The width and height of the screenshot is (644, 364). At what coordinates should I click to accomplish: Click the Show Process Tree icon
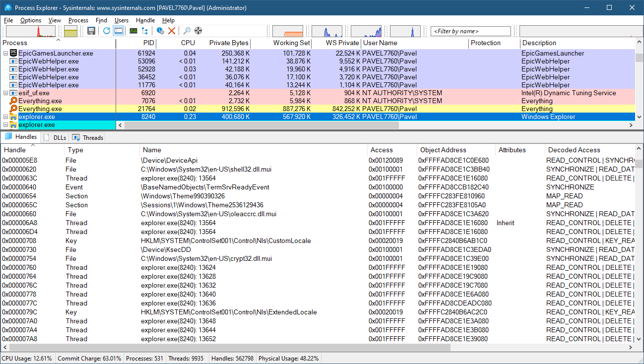(x=144, y=31)
